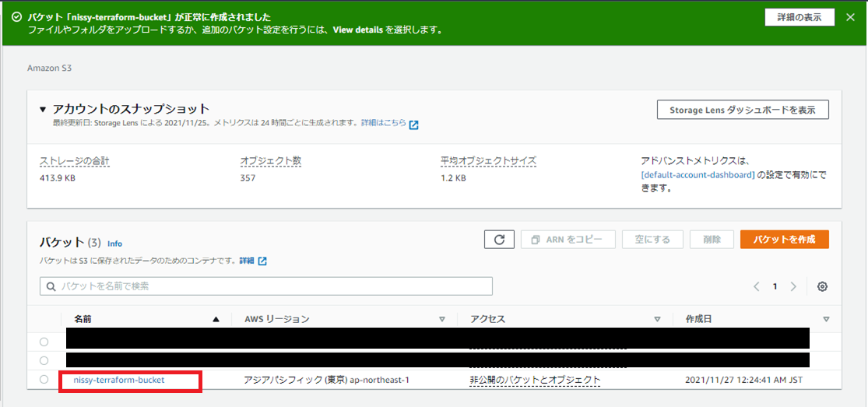Screen dimensions: 868x407
Task: Click the ストレージの合計 metric label
Action: (x=74, y=161)
